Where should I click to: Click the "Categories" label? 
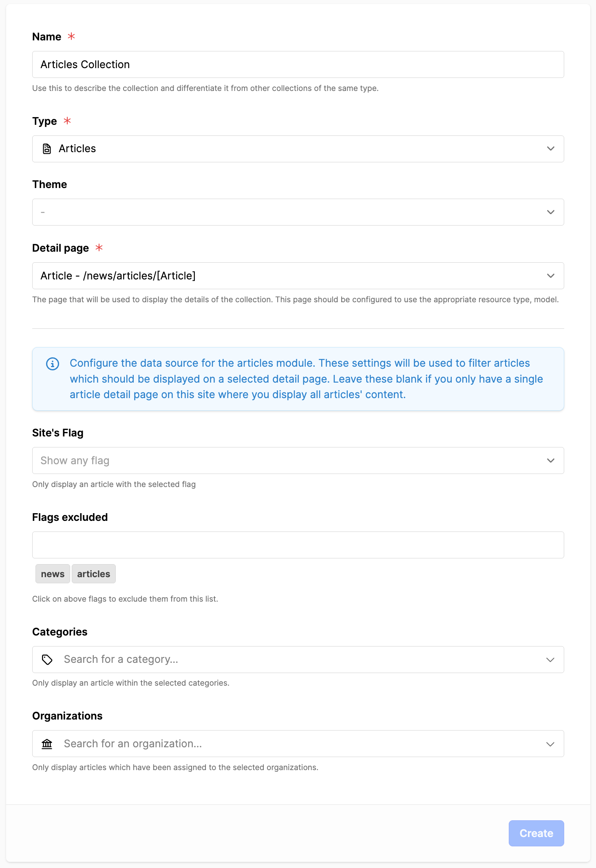click(x=60, y=632)
